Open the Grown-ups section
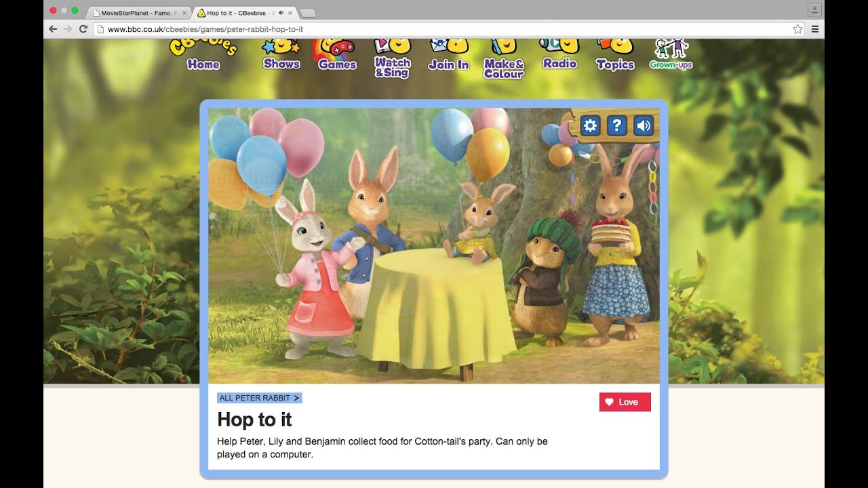 click(x=671, y=56)
